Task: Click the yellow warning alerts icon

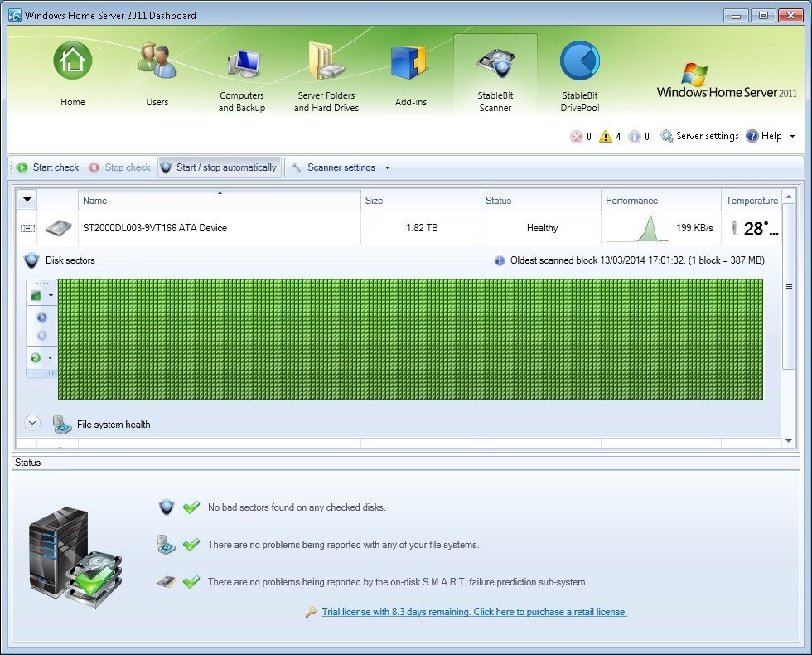Action: pos(606,136)
